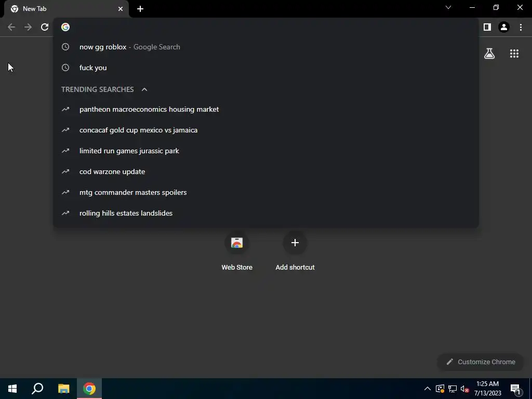The width and height of the screenshot is (532, 399).
Task: Choose 'rolling hills estates landslides' suggestion
Action: click(266, 213)
